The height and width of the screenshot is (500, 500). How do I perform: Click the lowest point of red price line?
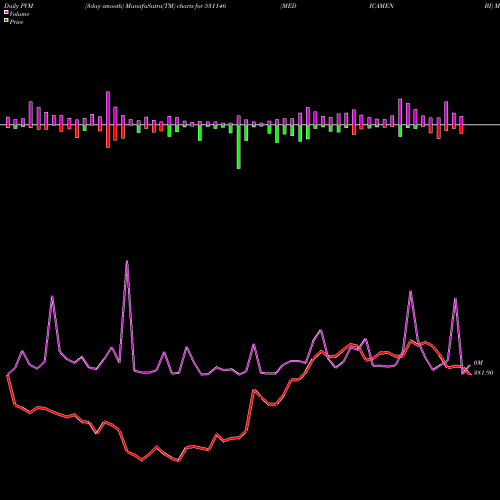[x=178, y=460]
